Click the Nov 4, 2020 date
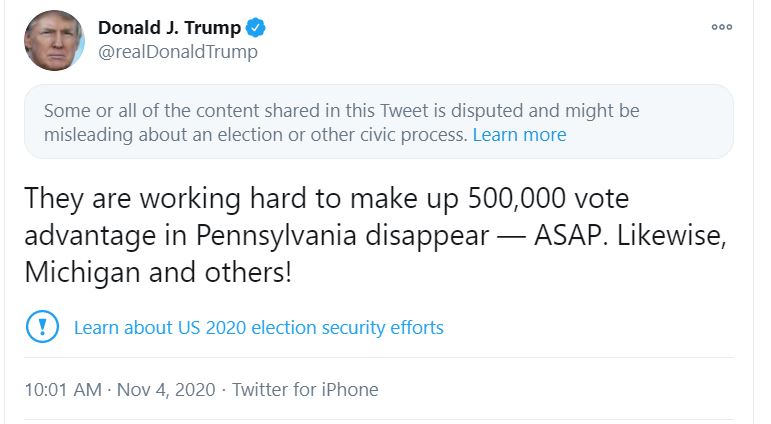The width and height of the screenshot is (771, 424). click(x=165, y=389)
